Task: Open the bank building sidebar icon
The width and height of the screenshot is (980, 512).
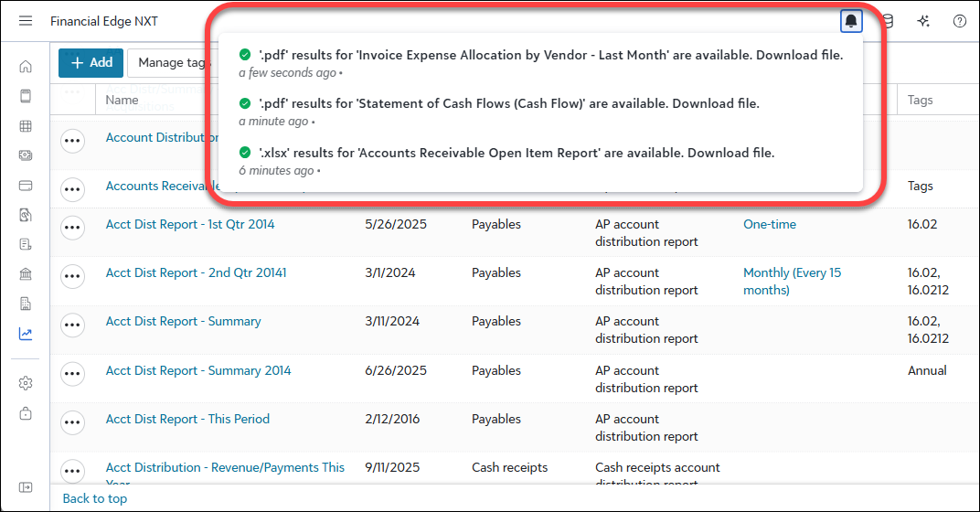Action: pyautogui.click(x=26, y=273)
